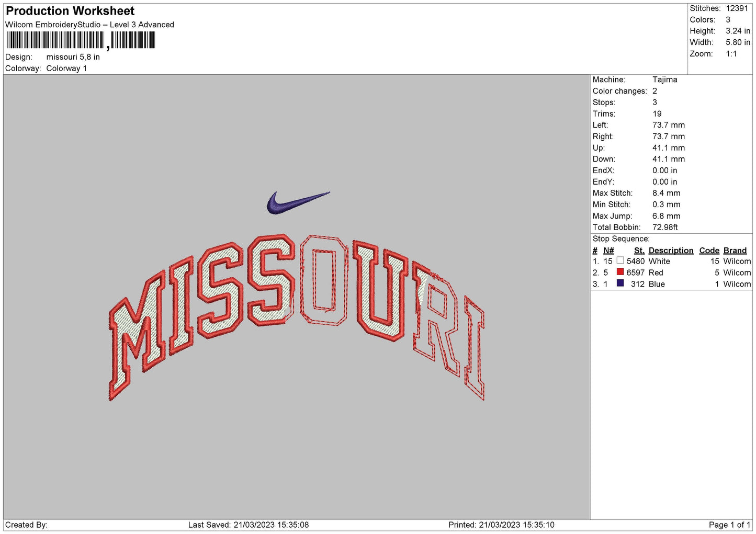This screenshot has width=756, height=534.
Task: Click the Zoom value '1:1'
Action: [x=731, y=54]
